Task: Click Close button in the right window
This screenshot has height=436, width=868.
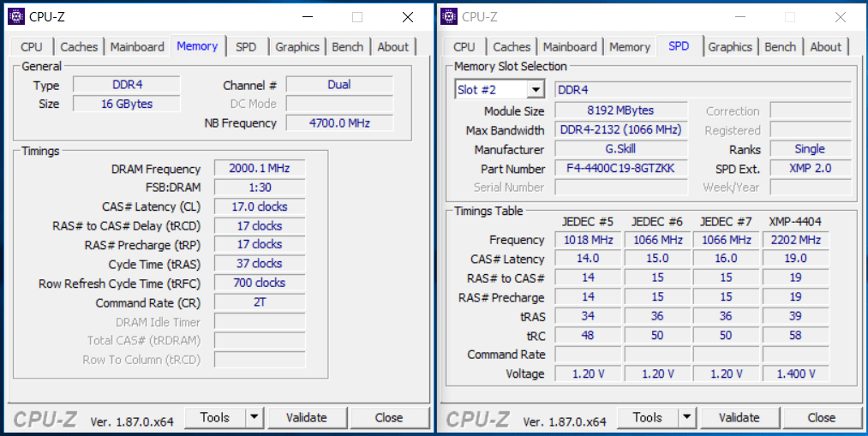Action: tap(822, 418)
